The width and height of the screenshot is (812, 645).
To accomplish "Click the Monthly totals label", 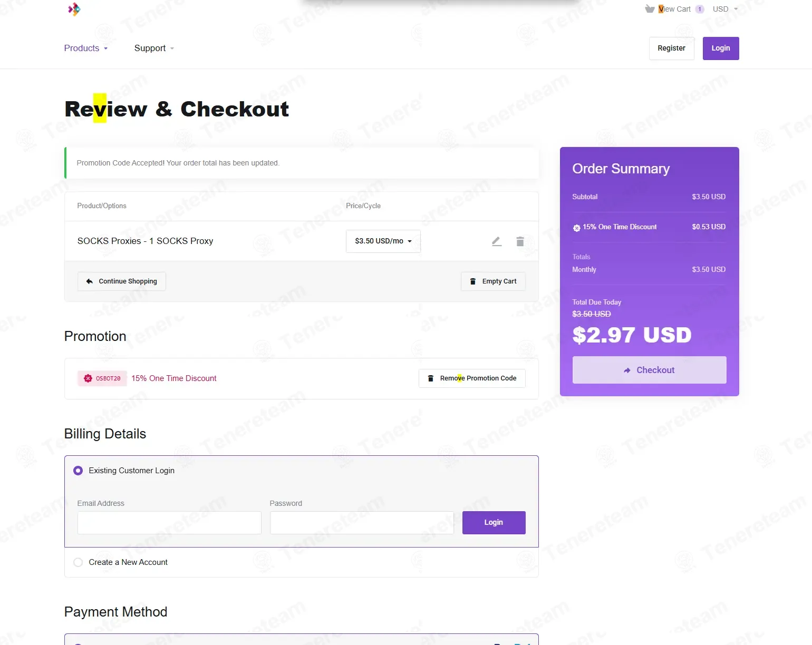I will coord(584,269).
